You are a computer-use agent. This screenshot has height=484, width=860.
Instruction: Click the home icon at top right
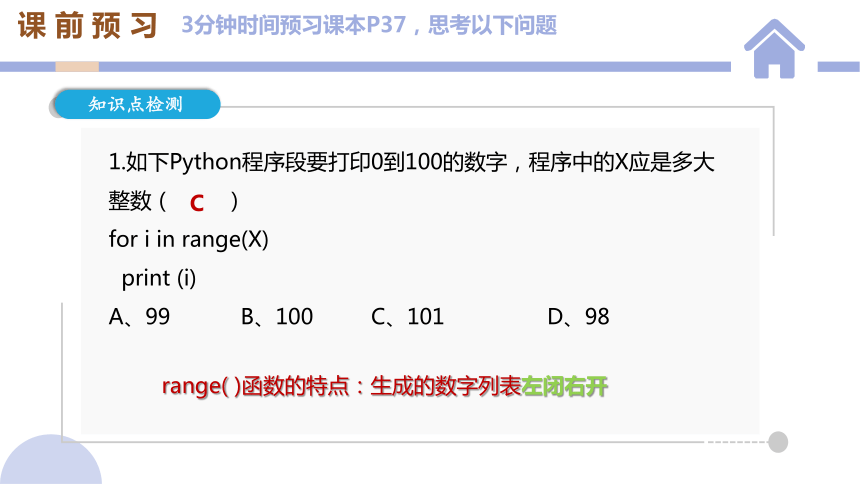(x=774, y=49)
